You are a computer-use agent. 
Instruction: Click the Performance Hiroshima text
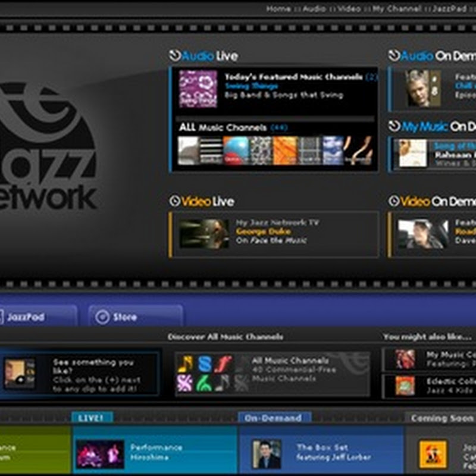(x=156, y=452)
